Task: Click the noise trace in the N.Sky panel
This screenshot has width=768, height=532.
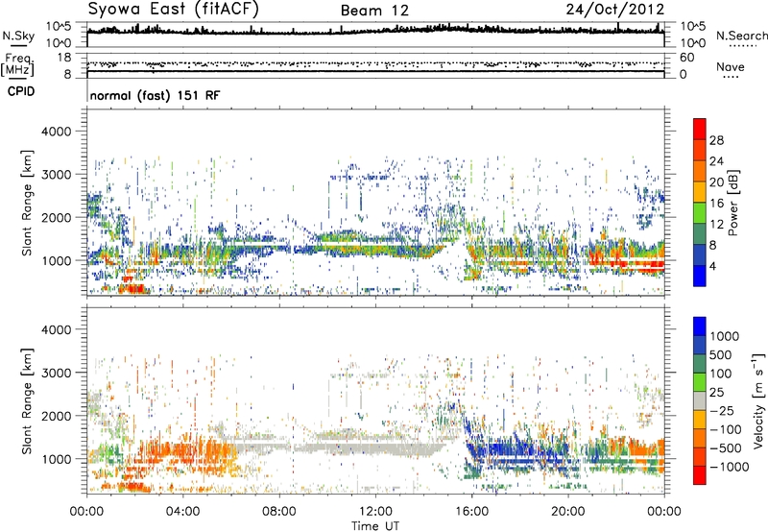Action: tap(375, 31)
